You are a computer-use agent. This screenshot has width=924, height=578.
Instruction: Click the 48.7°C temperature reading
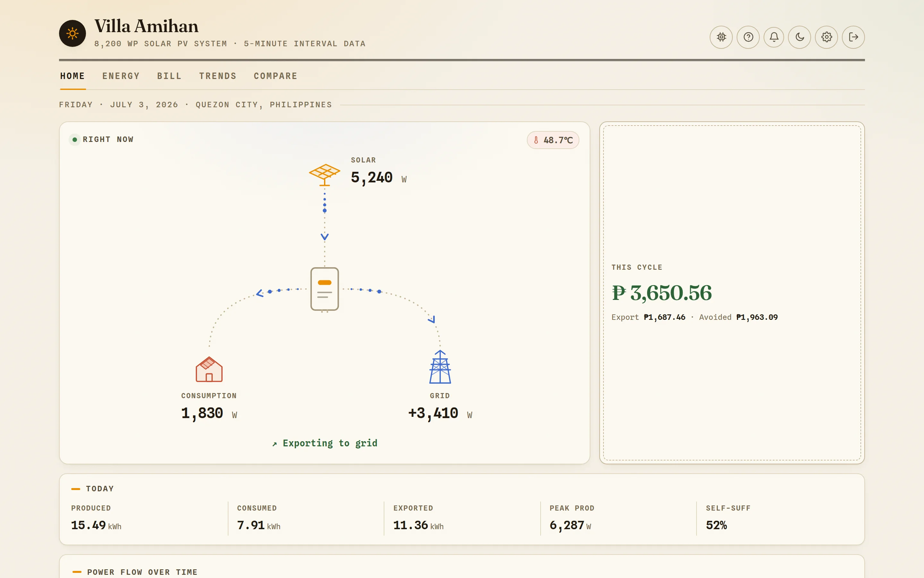pos(558,140)
